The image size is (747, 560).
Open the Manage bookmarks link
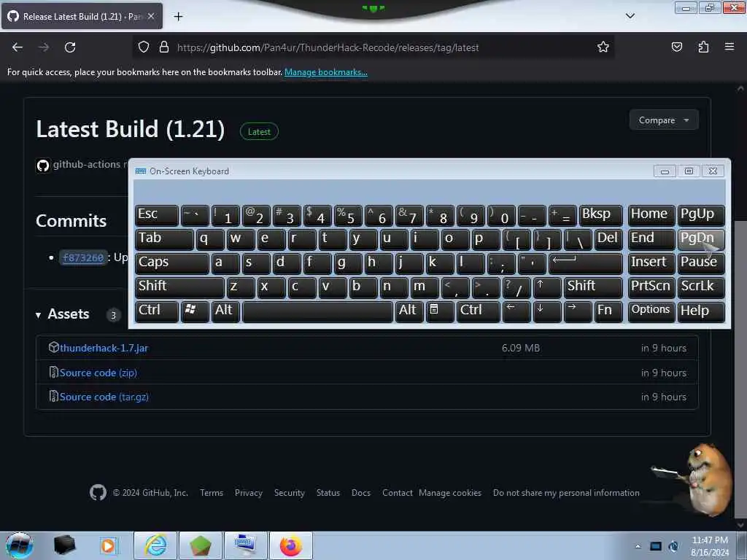click(326, 72)
